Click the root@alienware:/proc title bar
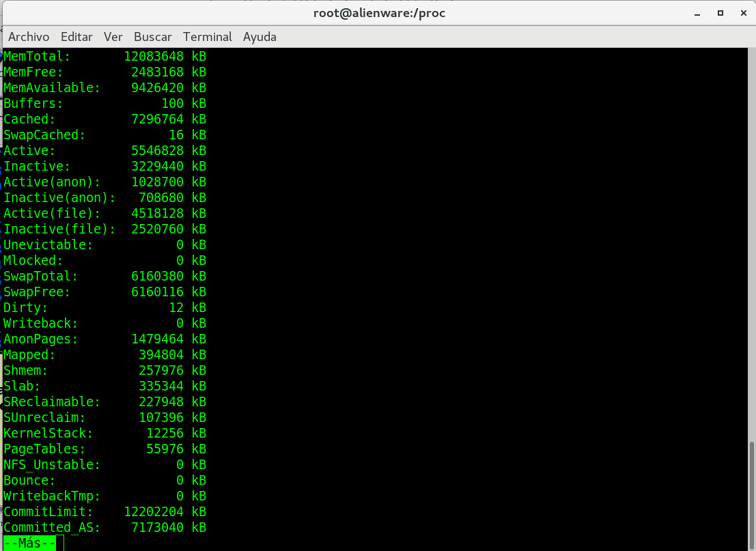 click(379, 13)
